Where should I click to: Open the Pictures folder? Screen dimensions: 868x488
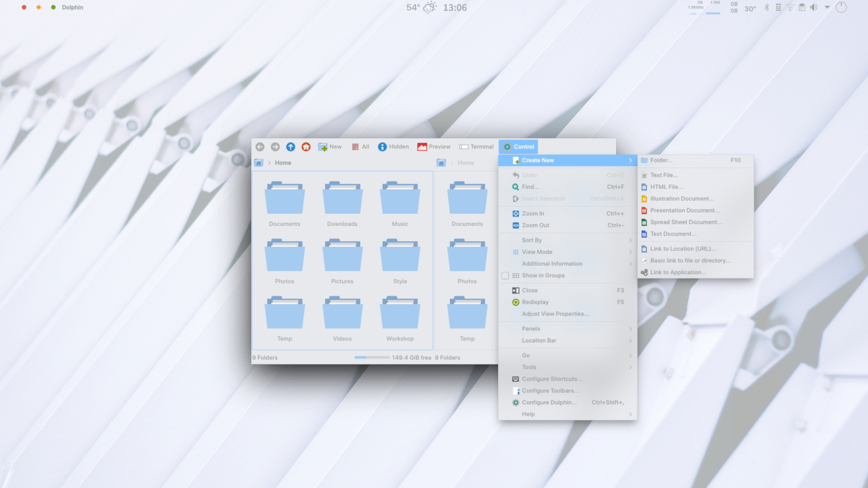[x=342, y=261]
